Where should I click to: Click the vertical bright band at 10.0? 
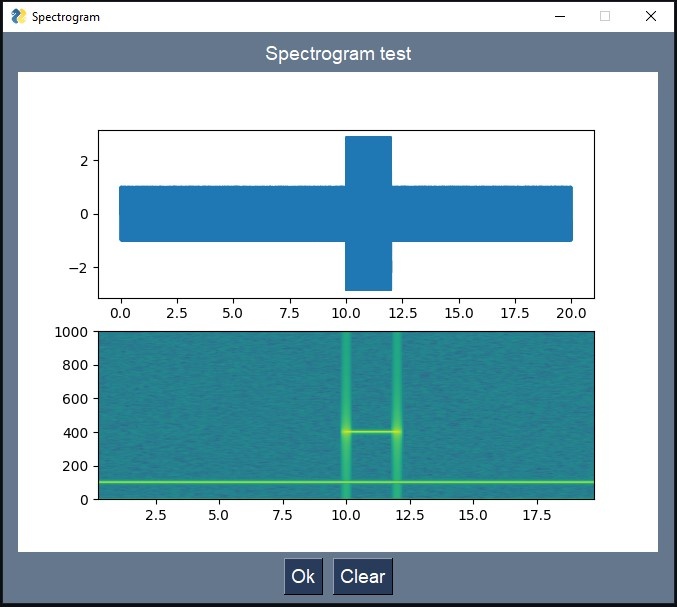point(346,380)
